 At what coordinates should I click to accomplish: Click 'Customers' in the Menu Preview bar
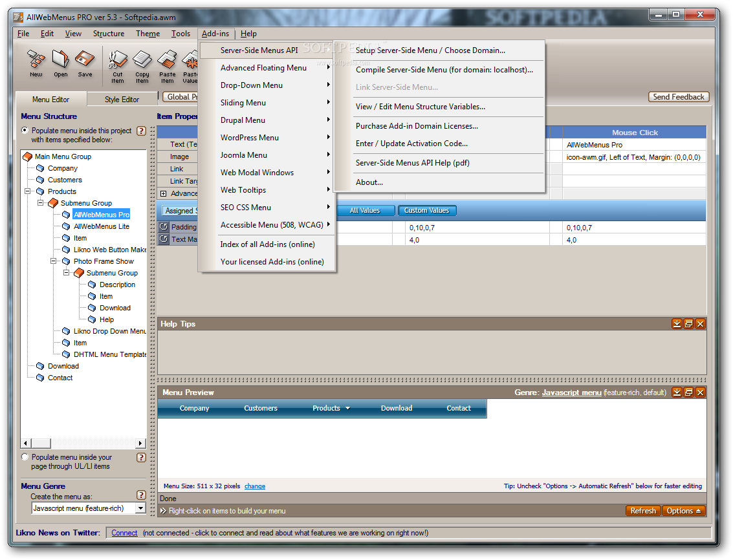pyautogui.click(x=260, y=408)
